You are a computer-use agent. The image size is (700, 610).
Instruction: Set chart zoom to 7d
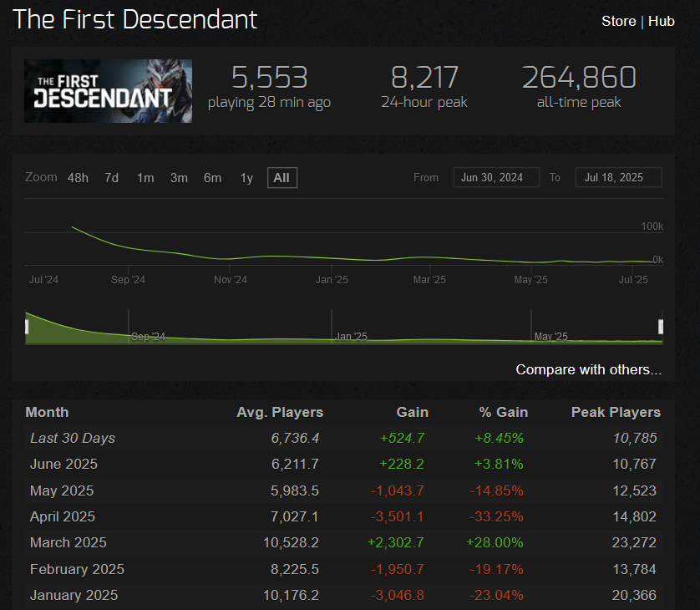pos(112,178)
